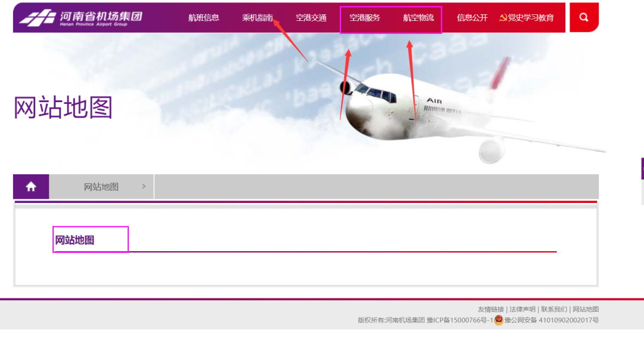Screen dimensions: 644x339
Task: Click the 网站地图 footer link
Action: pyautogui.click(x=586, y=309)
